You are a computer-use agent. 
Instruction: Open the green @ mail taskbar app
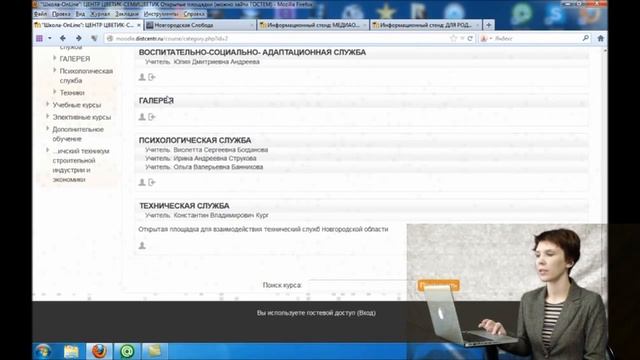pos(127,351)
